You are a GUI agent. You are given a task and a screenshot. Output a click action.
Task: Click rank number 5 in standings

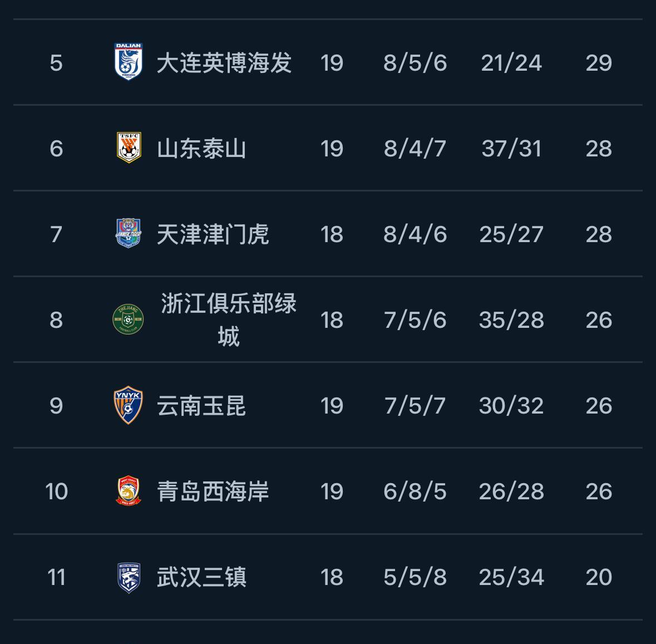tap(56, 62)
